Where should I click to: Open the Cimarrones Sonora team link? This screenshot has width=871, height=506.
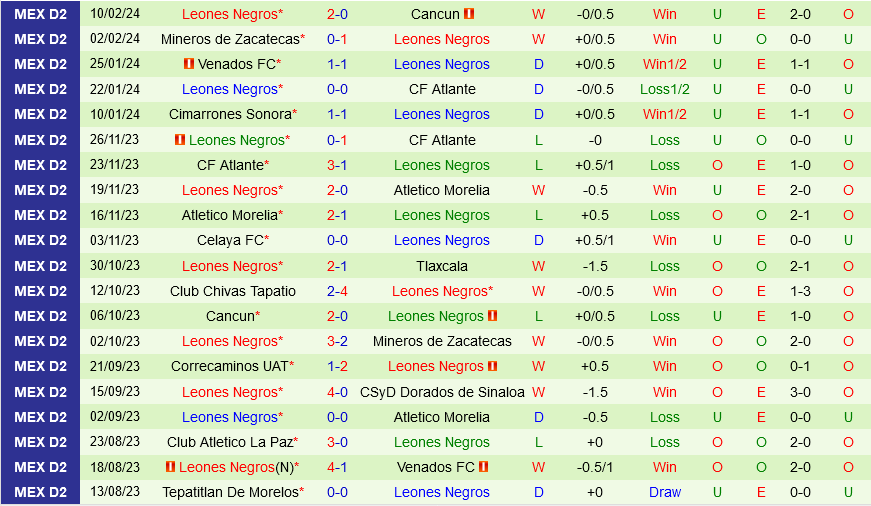point(230,114)
